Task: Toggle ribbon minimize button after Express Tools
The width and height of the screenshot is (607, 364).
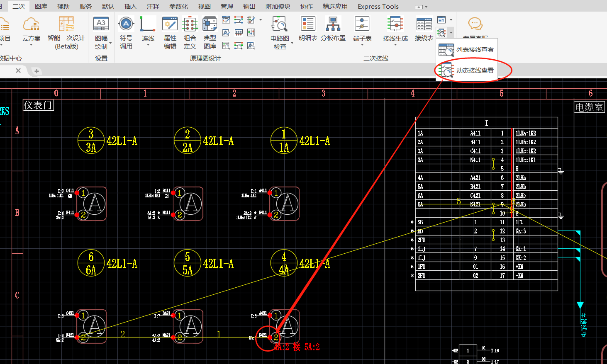Action: 419,7
